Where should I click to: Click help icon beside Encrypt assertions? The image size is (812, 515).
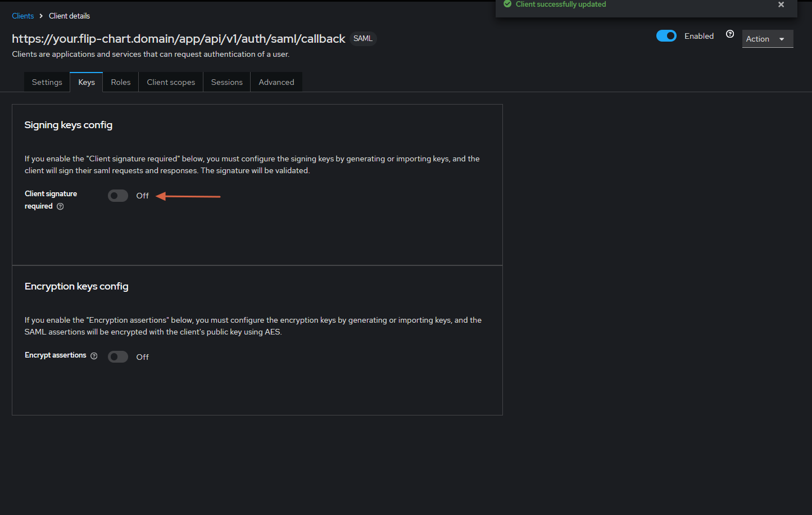coord(94,356)
